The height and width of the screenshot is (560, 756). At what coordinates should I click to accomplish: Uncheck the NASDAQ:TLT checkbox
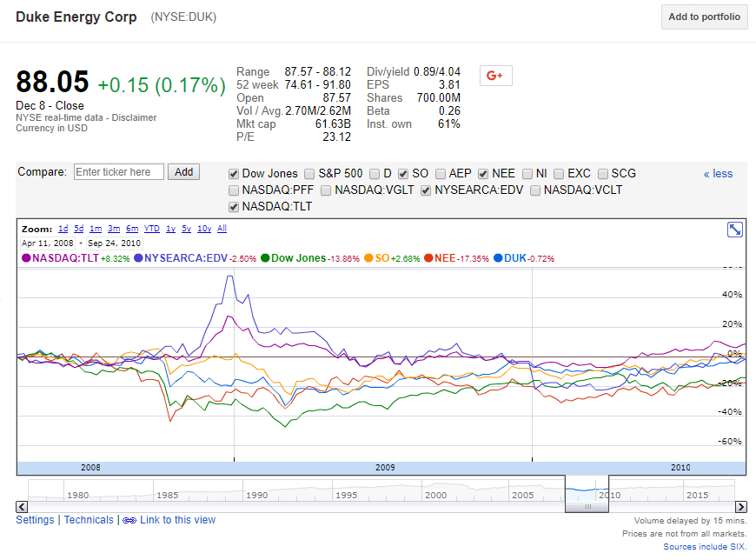pyautogui.click(x=234, y=207)
